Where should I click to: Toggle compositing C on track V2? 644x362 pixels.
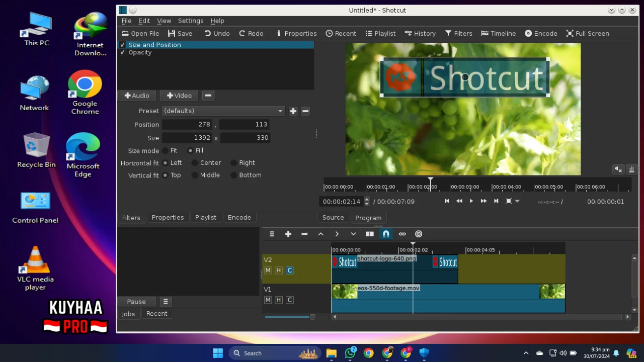coord(290,270)
